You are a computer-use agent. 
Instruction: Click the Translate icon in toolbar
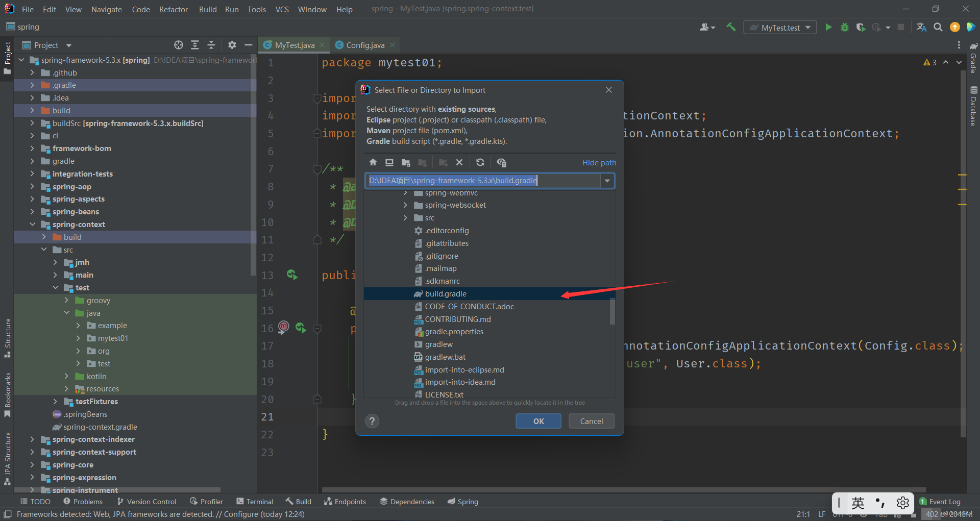(x=921, y=27)
